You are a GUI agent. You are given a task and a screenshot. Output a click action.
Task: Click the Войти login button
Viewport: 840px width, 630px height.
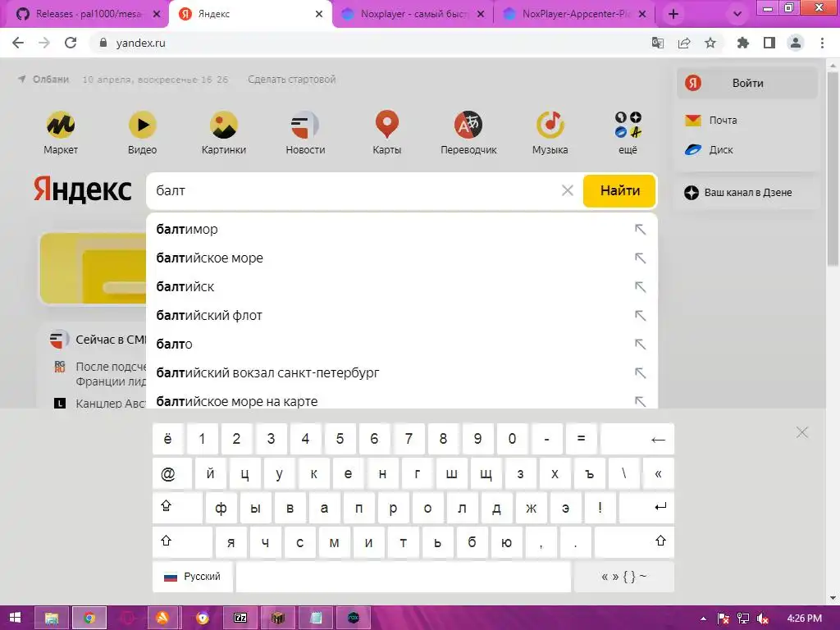tap(746, 83)
